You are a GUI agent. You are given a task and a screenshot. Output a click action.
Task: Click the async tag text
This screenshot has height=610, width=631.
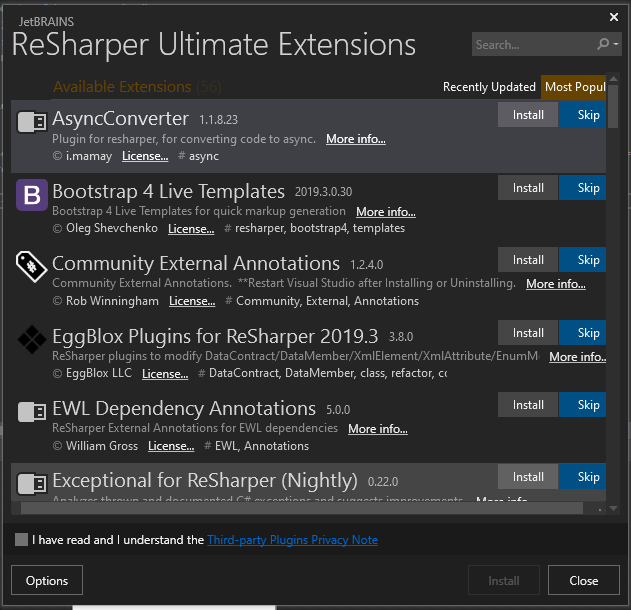pyautogui.click(x=204, y=156)
